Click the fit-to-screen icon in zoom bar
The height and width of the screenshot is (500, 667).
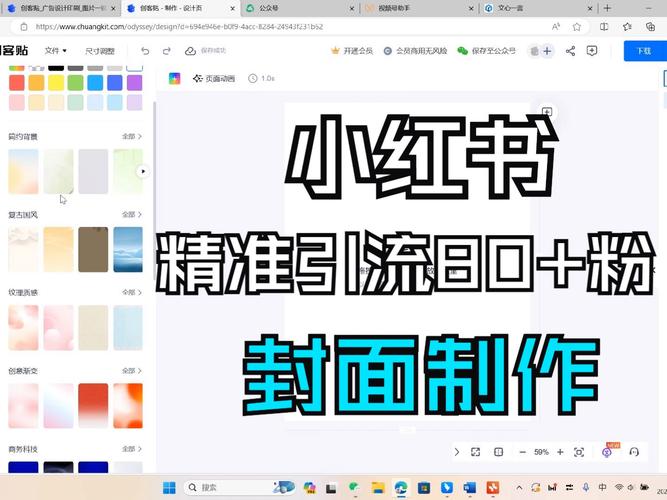[579, 452]
